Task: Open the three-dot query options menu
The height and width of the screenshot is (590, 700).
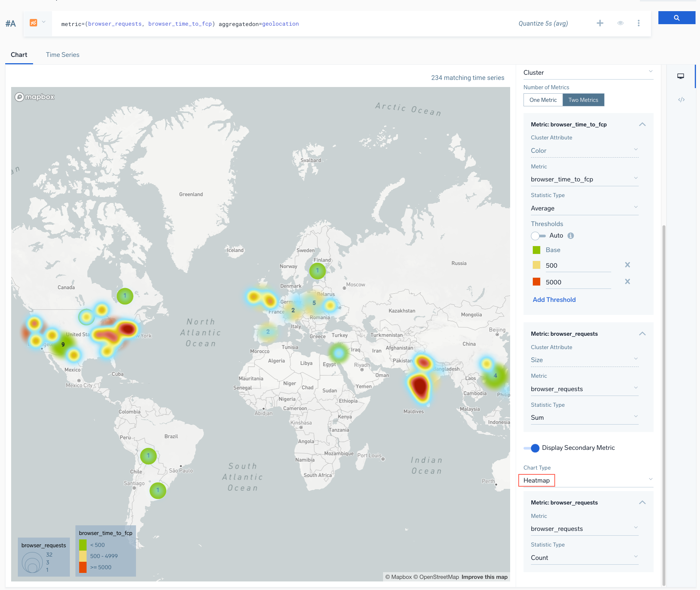Action: tap(638, 23)
